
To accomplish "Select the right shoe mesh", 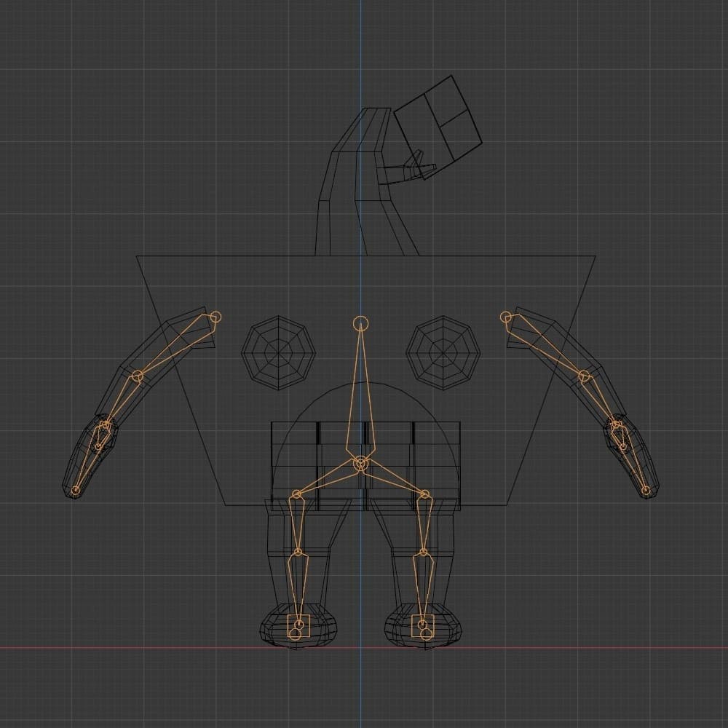I will (x=423, y=626).
